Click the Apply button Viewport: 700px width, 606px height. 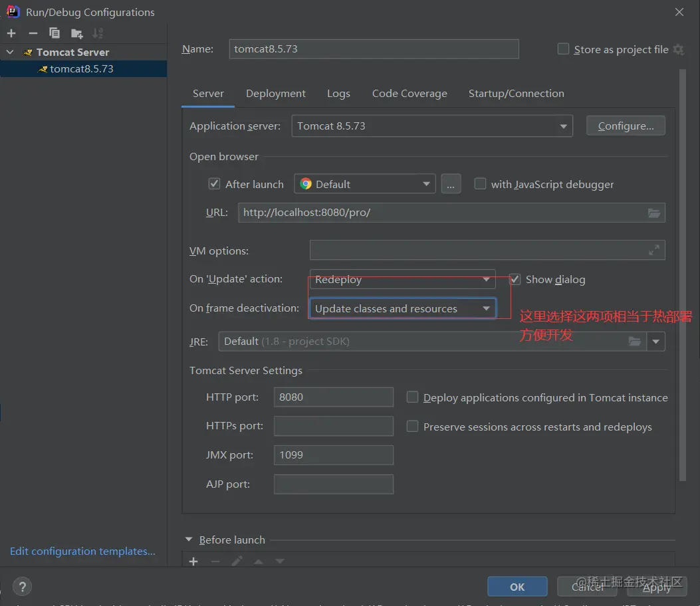pyautogui.click(x=657, y=587)
